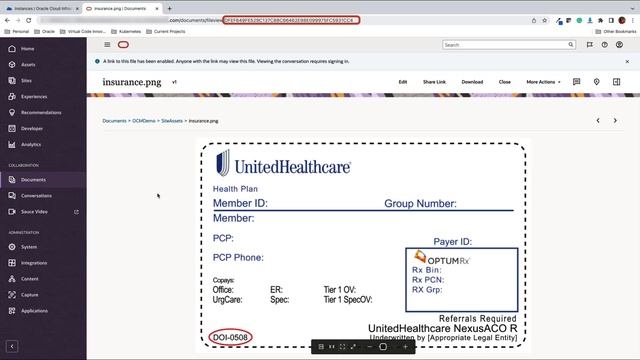Dismiss the link-enabled info banner

(627, 61)
